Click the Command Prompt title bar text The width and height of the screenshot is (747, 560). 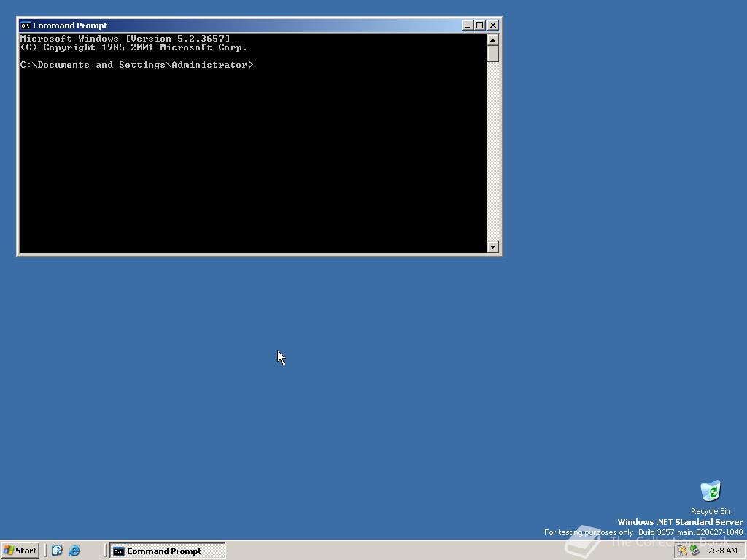70,26
